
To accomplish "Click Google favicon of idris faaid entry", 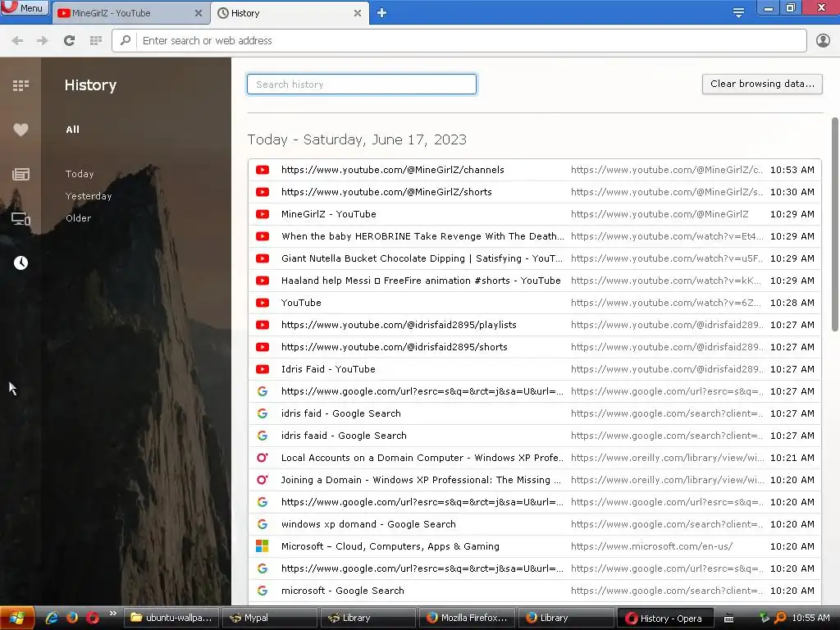I will coord(262,436).
